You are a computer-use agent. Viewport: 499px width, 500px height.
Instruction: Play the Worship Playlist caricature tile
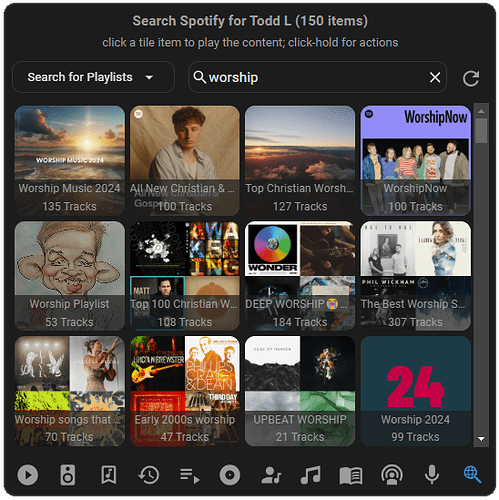(70, 276)
